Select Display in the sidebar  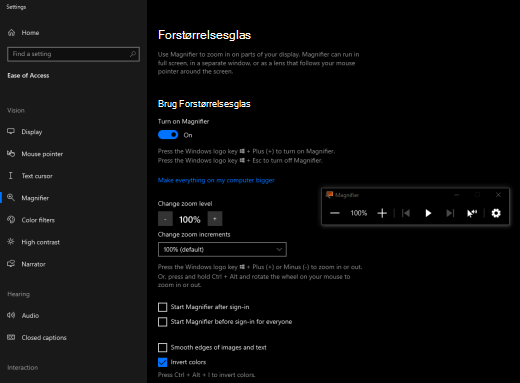[x=32, y=132]
